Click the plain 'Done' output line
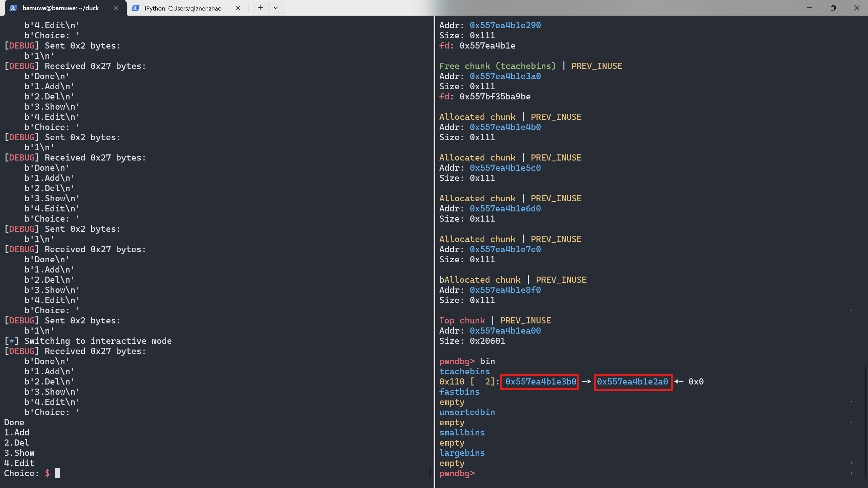This screenshot has height=488, width=868. click(14, 422)
